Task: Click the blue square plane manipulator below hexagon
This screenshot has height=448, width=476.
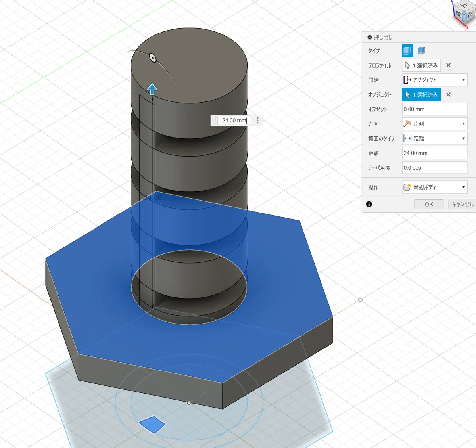Action: pyautogui.click(x=152, y=425)
